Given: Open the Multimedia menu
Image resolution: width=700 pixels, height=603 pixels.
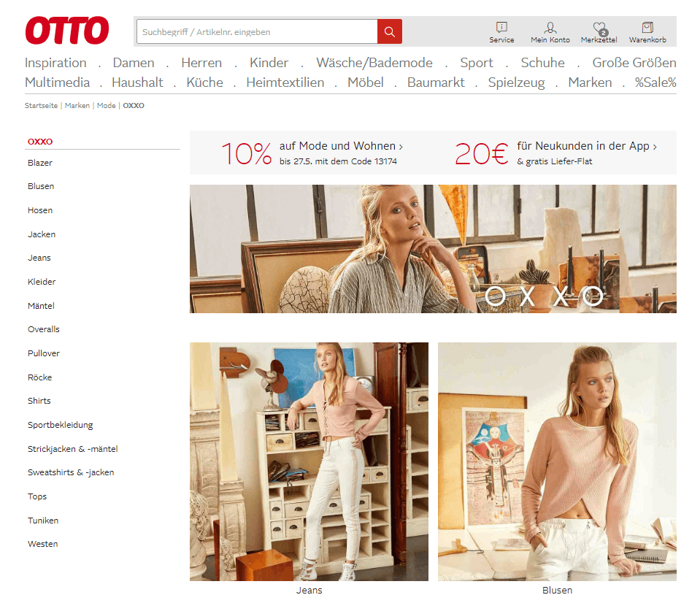Looking at the screenshot, I should tap(57, 82).
